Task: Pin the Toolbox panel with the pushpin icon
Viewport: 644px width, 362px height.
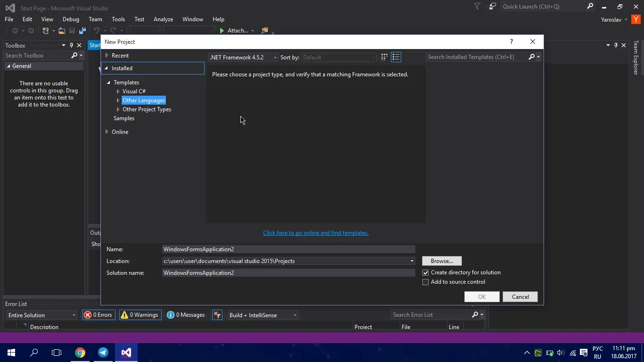Action: click(72, 45)
